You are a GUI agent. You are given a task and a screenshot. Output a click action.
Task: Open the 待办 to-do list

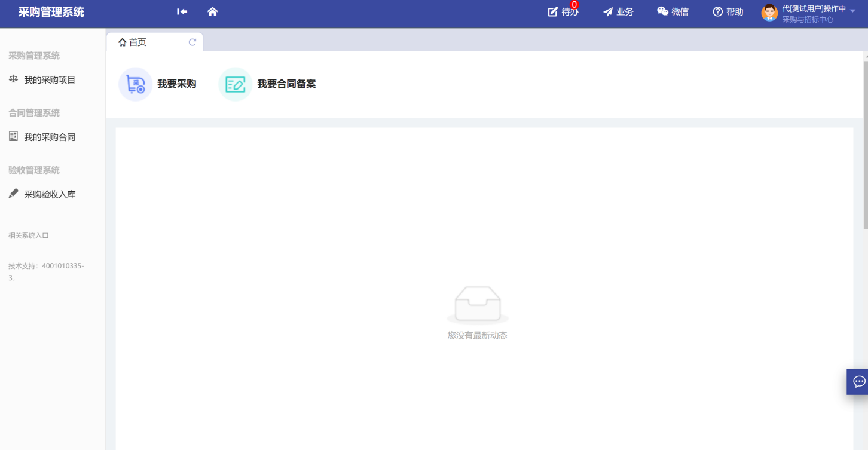563,12
